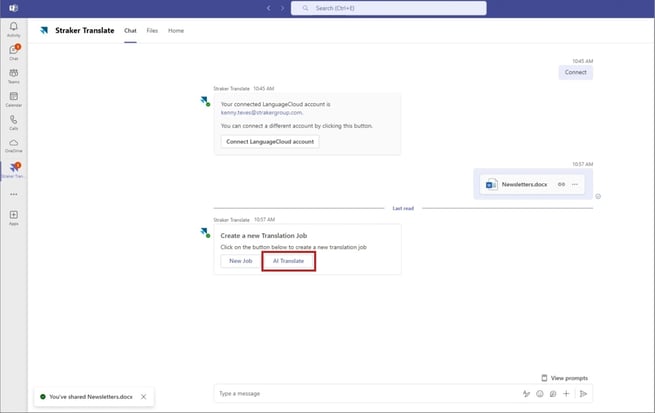Click the Straker avatar on 10:57 AM message
The image size is (655, 413).
coord(205,233)
